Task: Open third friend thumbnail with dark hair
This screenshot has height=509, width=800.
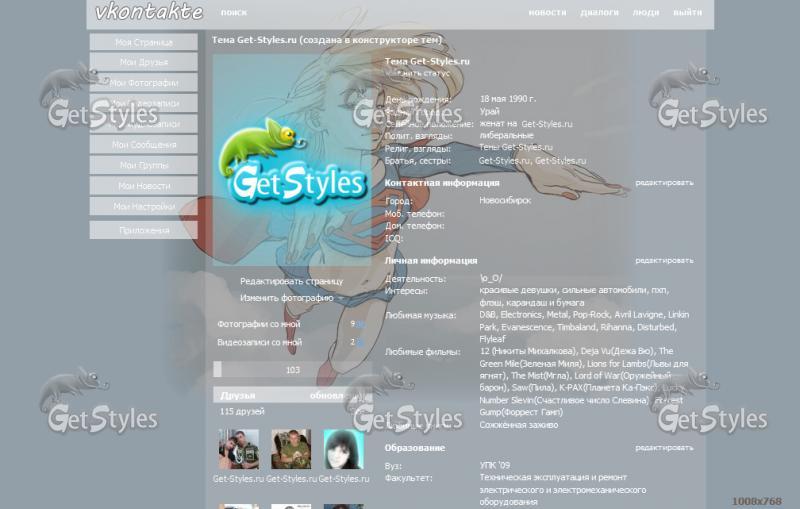Action: point(343,449)
